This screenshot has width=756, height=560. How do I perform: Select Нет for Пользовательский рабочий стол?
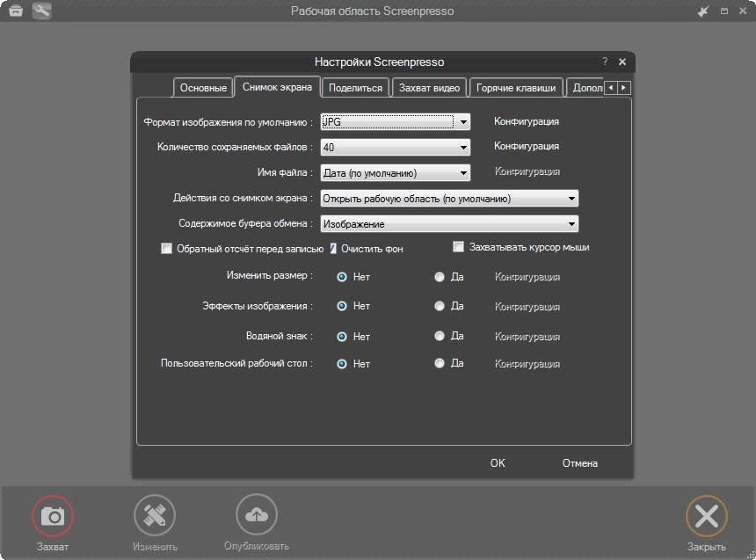[x=342, y=364]
